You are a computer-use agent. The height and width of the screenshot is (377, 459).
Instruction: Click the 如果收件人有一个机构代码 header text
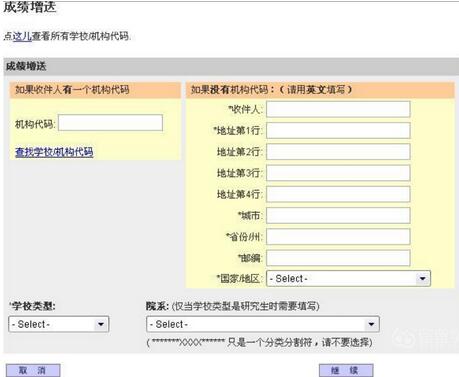coord(72,89)
